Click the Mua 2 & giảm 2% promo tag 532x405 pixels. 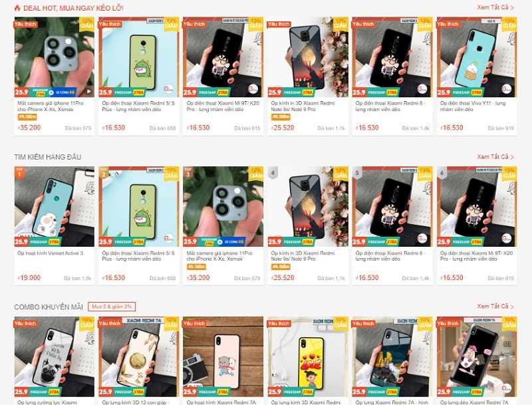(x=112, y=307)
